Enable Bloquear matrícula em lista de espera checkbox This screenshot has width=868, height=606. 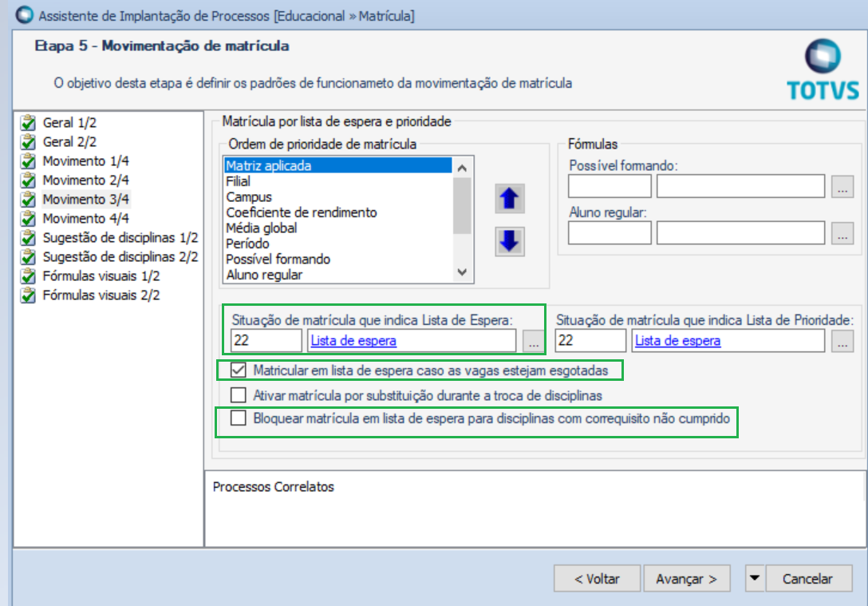pyautogui.click(x=238, y=418)
